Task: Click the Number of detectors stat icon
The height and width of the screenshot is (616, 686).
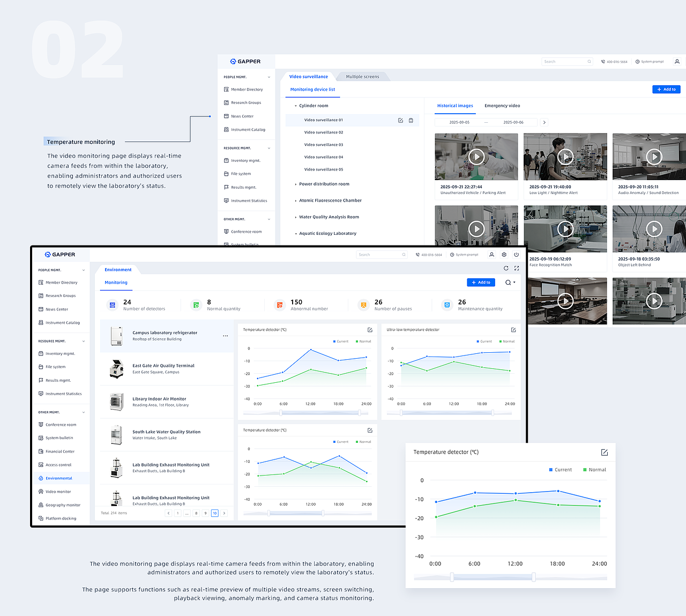Action: [x=113, y=305]
